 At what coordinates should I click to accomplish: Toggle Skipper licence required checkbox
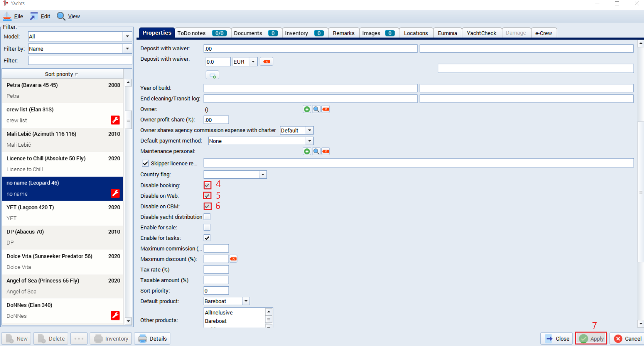click(x=145, y=163)
